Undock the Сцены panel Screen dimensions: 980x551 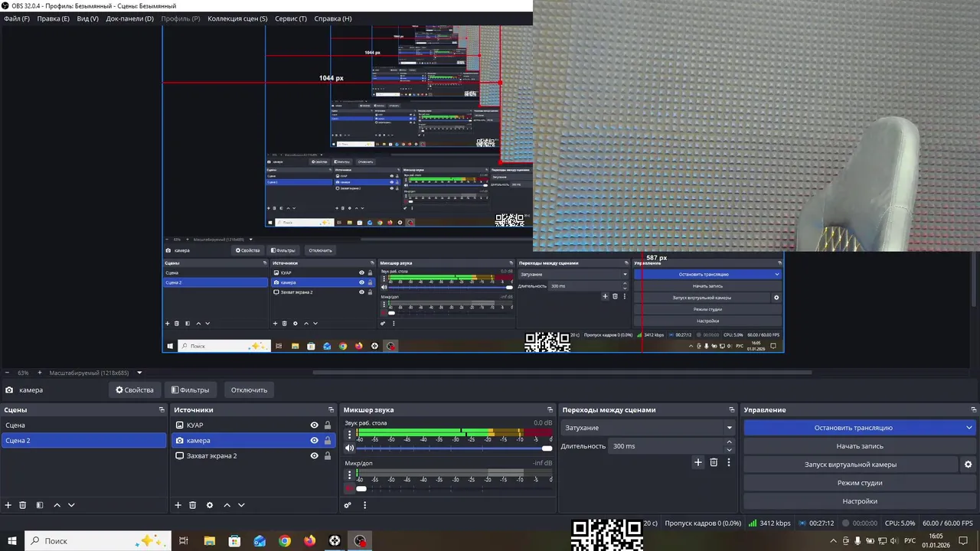[x=162, y=410]
